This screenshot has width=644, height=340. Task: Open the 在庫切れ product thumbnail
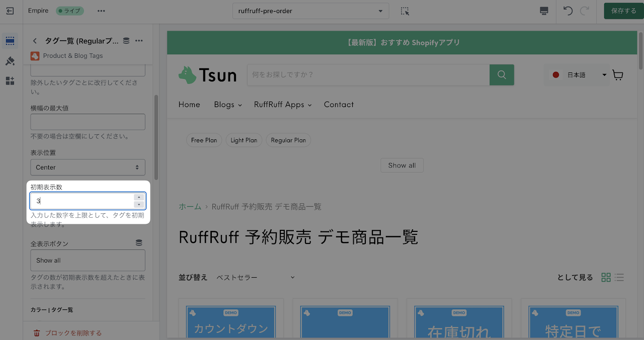point(459,322)
